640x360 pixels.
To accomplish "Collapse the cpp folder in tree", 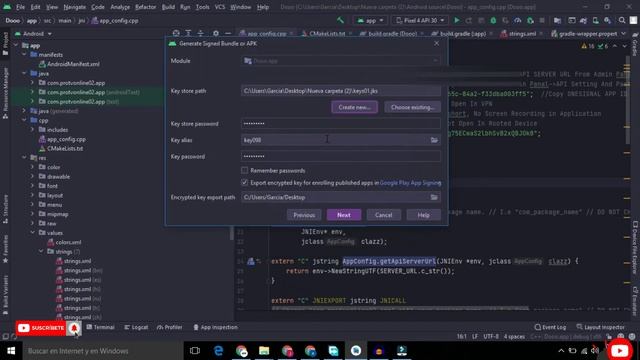I will (x=24, y=120).
